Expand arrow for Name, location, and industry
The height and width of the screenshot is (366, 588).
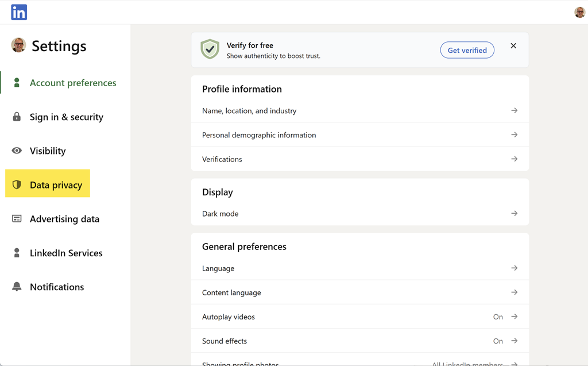[x=514, y=110]
